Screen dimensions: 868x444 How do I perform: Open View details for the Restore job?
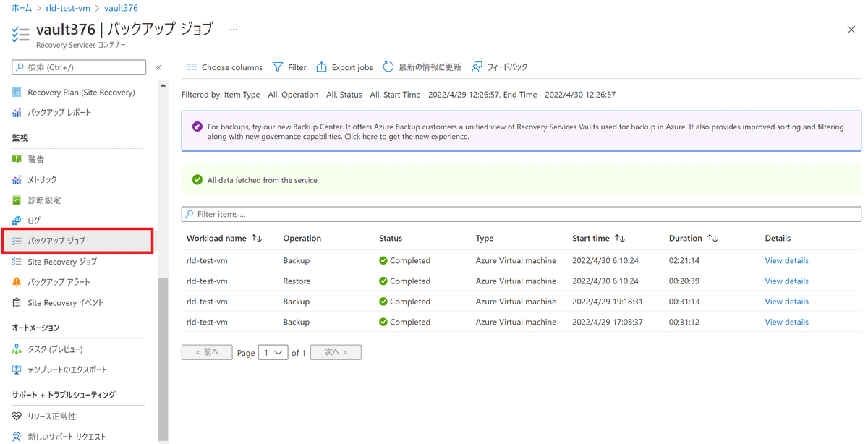pyautogui.click(x=786, y=281)
